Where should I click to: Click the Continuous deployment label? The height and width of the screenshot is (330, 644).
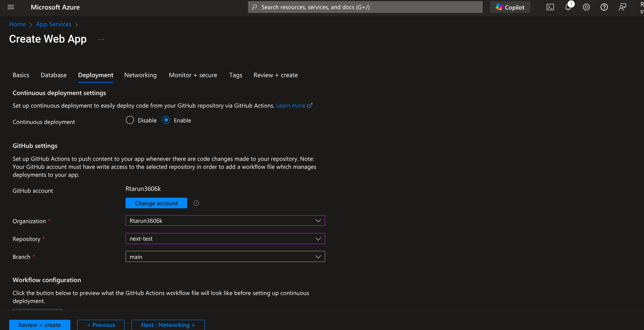[44, 122]
